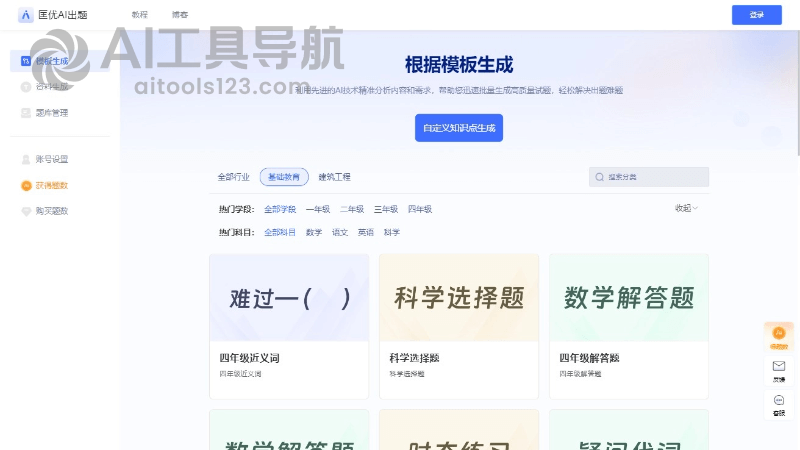The height and width of the screenshot is (450, 800).
Task: Filter grade 四年级
Action: (x=420, y=209)
